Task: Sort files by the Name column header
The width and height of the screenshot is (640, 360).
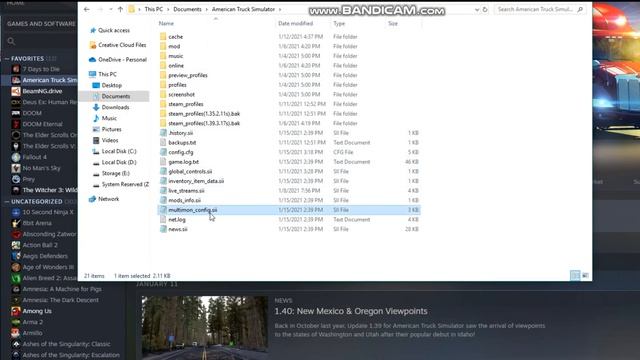Action: 166,24
